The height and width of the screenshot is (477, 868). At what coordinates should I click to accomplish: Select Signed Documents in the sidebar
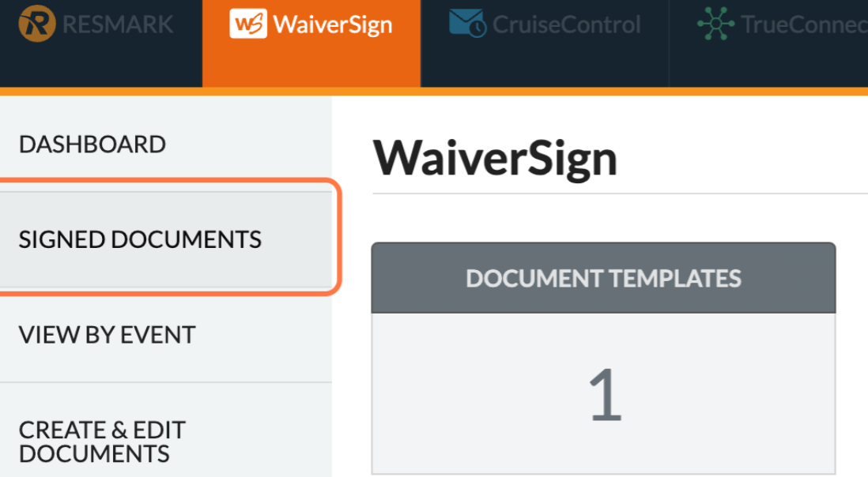click(x=140, y=239)
